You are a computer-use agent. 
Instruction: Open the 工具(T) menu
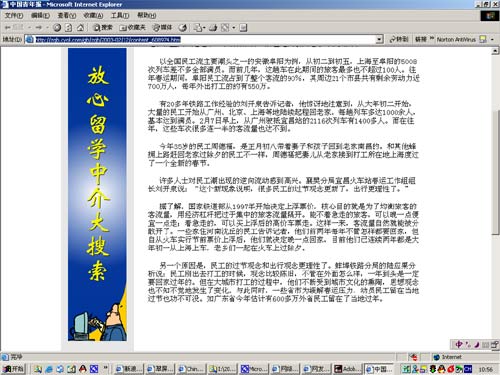click(120, 15)
